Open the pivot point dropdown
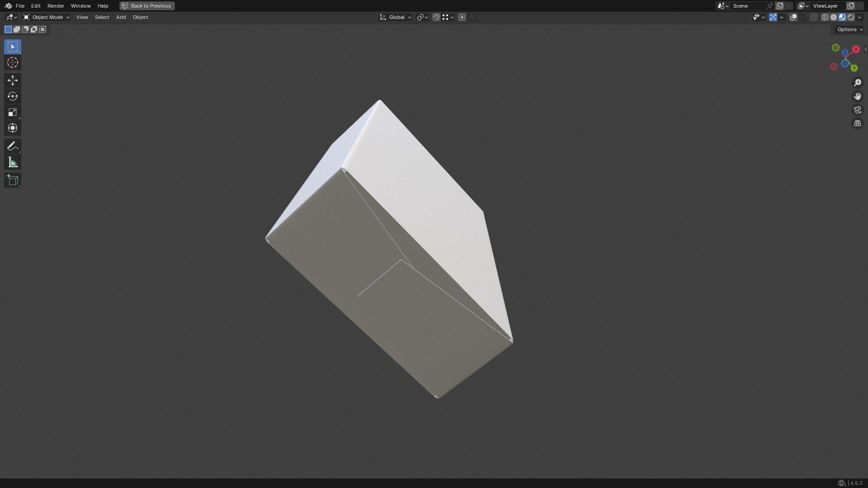 tap(422, 17)
